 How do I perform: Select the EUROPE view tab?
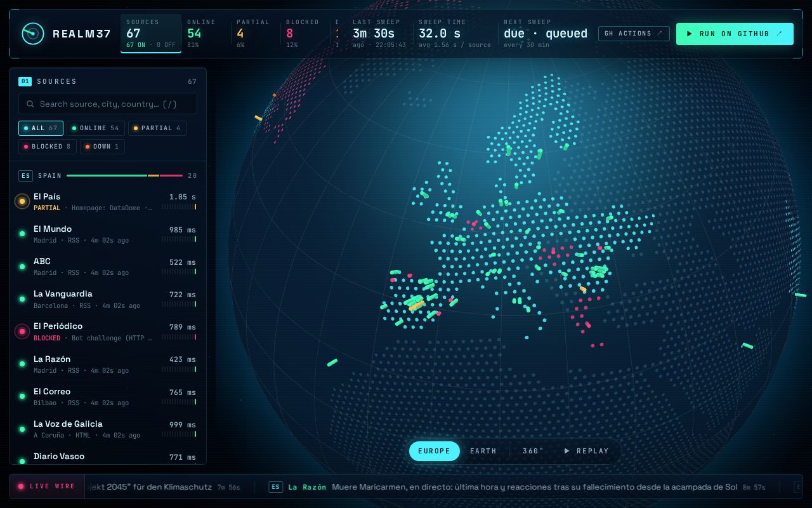434,451
